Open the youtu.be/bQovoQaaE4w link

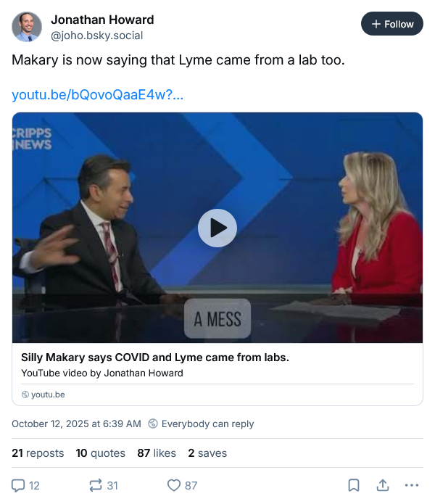pyautogui.click(x=97, y=95)
